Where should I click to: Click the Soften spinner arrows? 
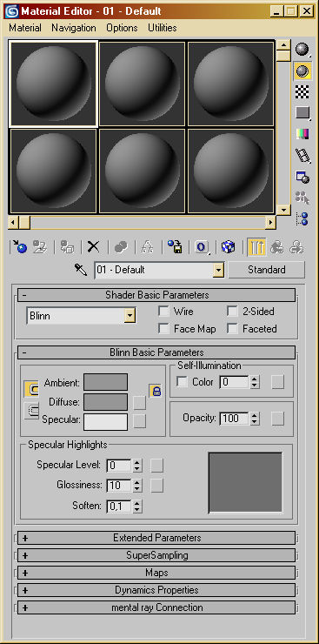(x=137, y=506)
